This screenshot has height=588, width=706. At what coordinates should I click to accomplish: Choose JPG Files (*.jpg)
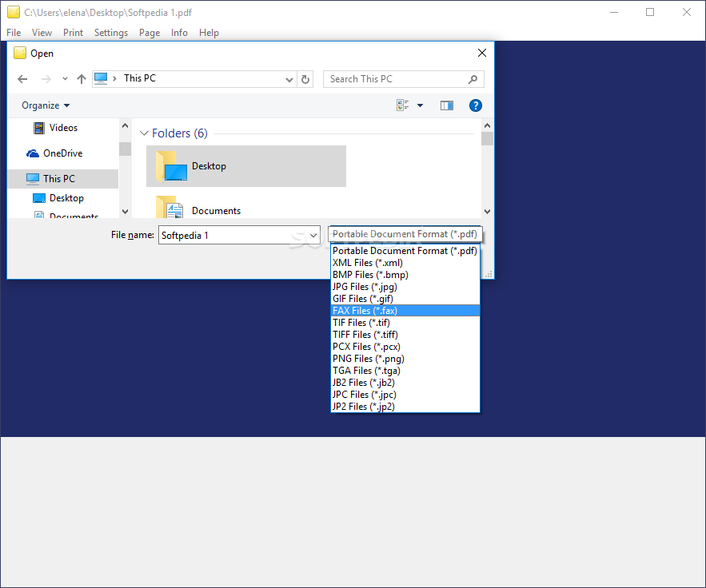[405, 287]
